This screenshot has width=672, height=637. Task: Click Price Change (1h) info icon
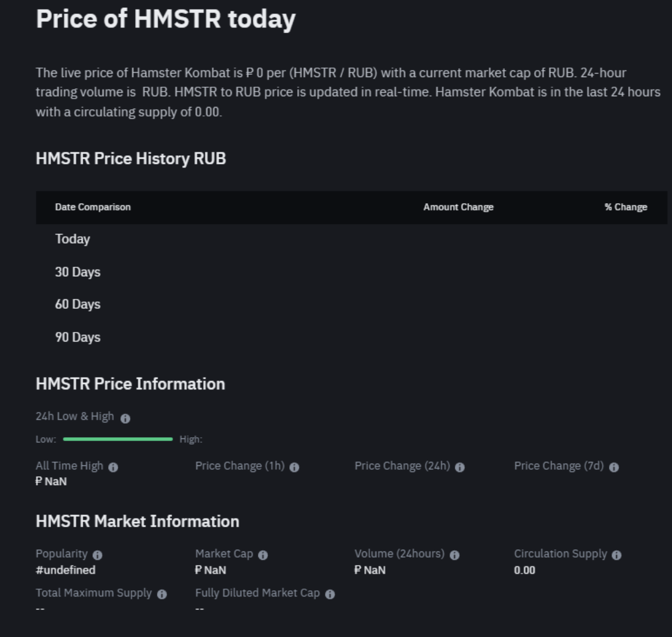294,468
